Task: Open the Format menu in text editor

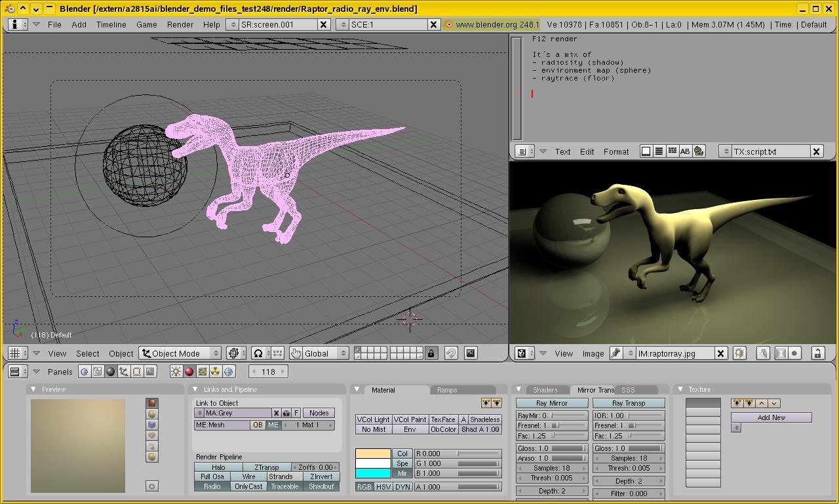Action: (615, 151)
